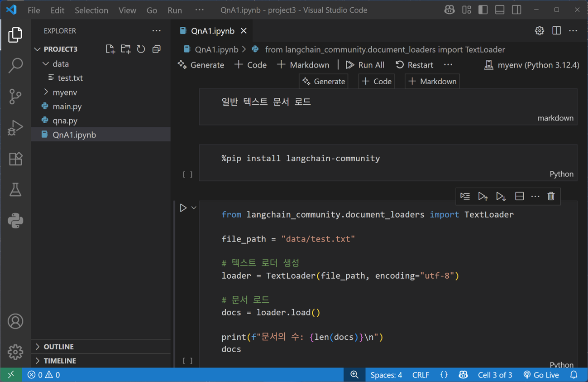Execute above cells from cell toolbar

tap(483, 196)
